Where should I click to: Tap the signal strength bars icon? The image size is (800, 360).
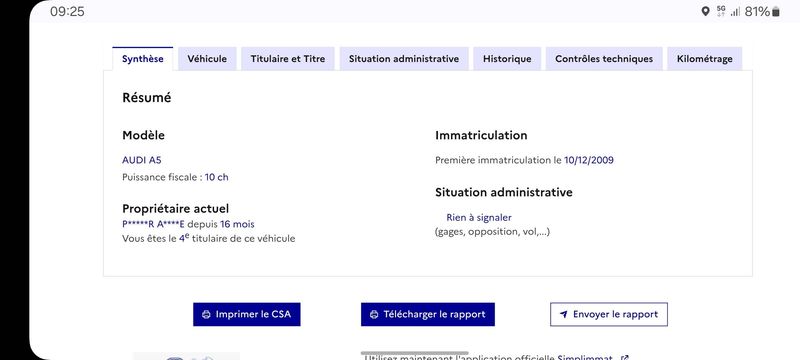point(735,12)
